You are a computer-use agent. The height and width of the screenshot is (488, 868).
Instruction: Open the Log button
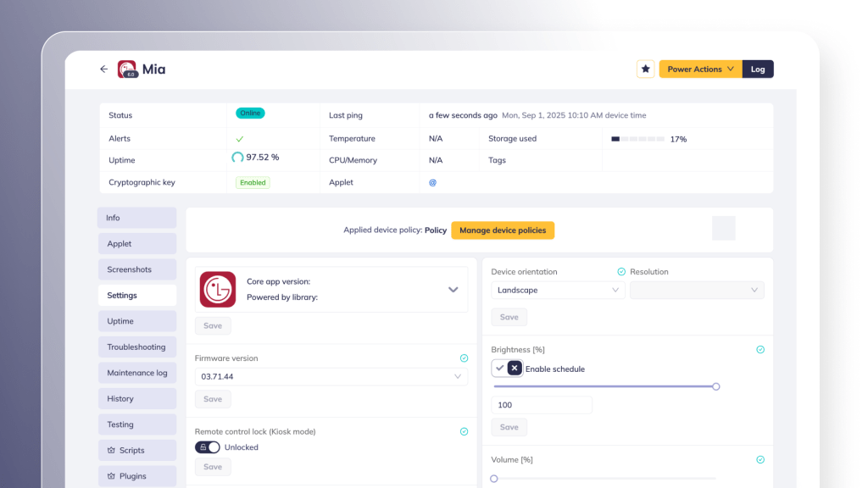758,69
